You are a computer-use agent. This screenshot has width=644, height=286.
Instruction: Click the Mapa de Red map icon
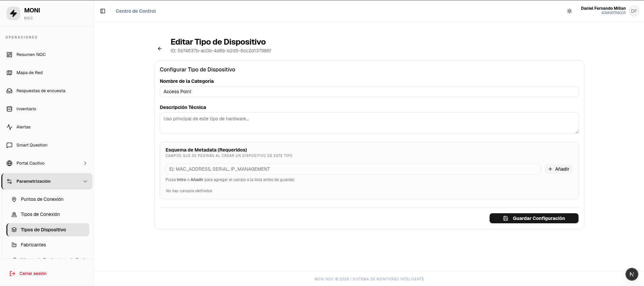[9, 73]
